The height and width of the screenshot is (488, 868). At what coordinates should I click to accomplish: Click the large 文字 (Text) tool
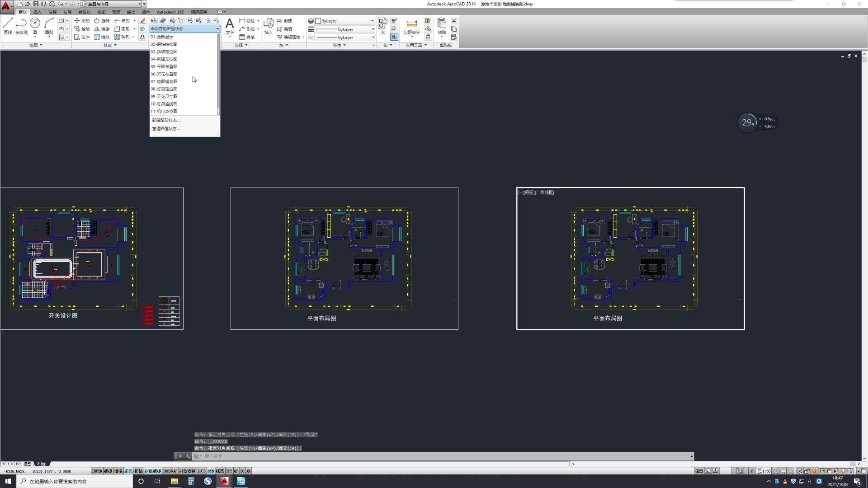tap(230, 26)
